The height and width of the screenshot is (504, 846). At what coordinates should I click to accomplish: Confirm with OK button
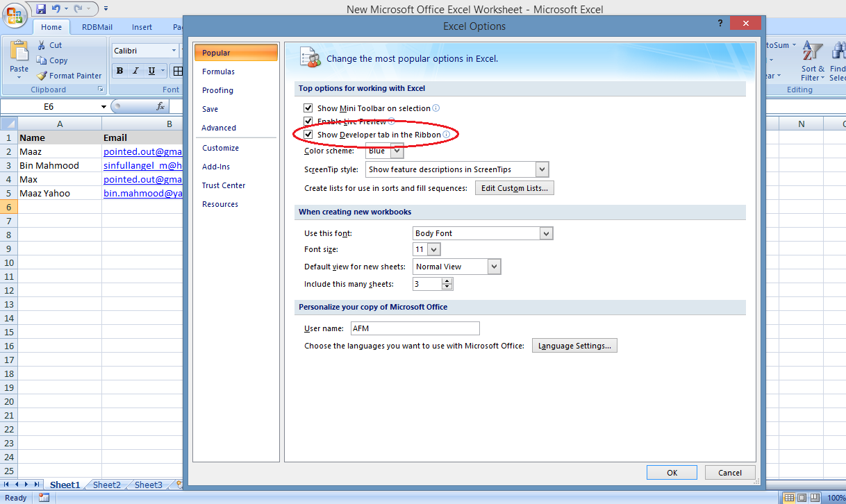click(x=672, y=473)
